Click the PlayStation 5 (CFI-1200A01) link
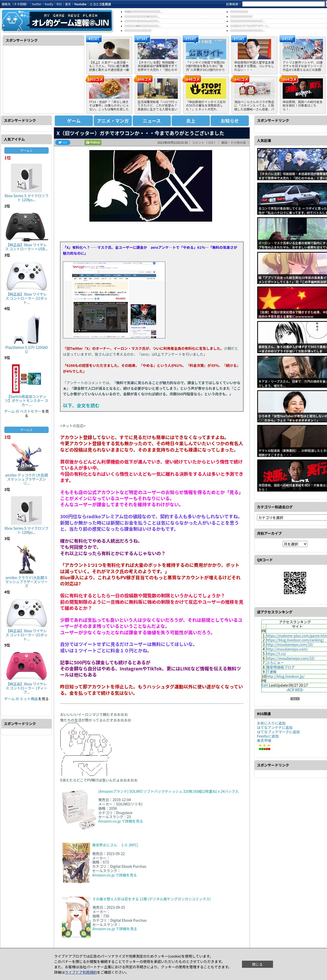This screenshot has height=980, width=327. click(x=26, y=349)
